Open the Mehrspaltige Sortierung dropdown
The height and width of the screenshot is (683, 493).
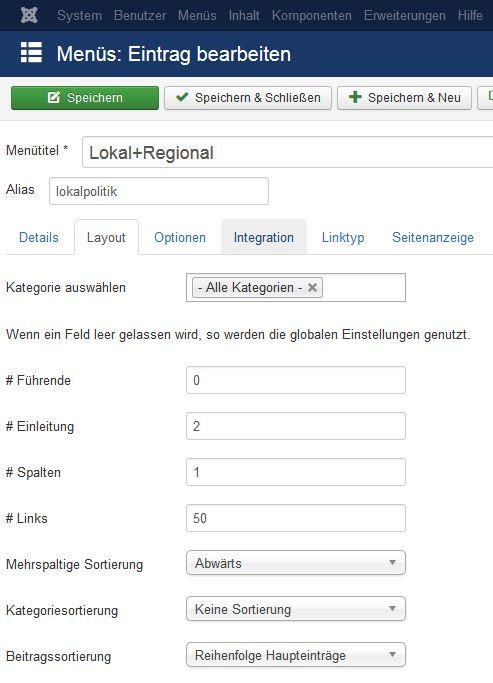click(x=296, y=563)
